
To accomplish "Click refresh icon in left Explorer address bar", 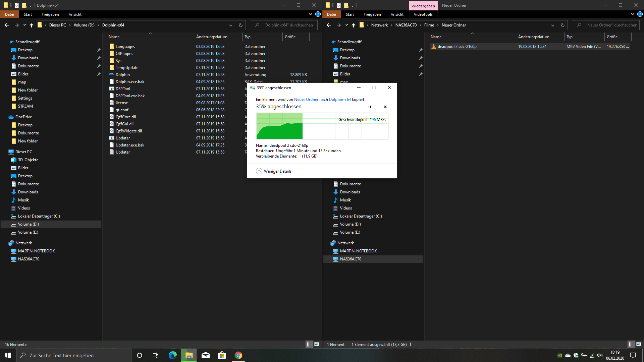I will click(x=240, y=25).
